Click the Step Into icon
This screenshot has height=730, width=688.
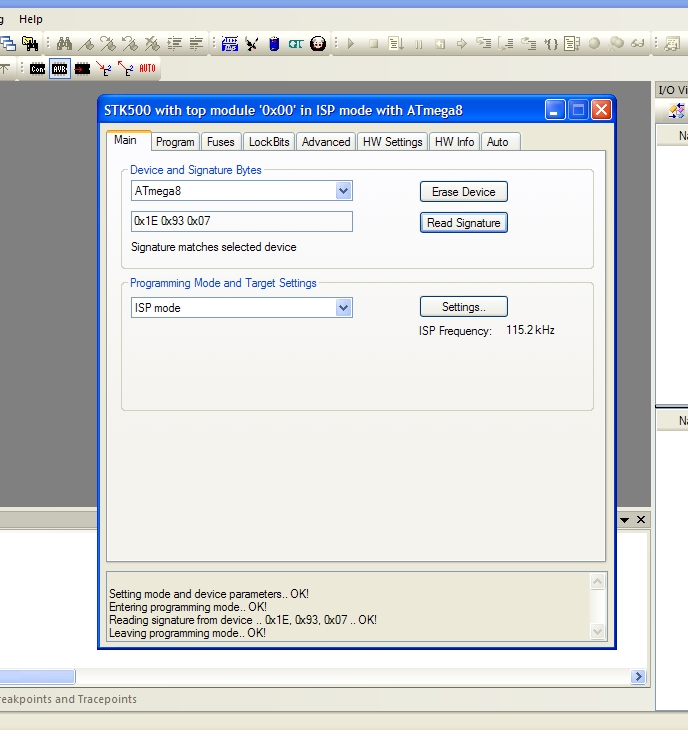pyautogui.click(x=484, y=44)
